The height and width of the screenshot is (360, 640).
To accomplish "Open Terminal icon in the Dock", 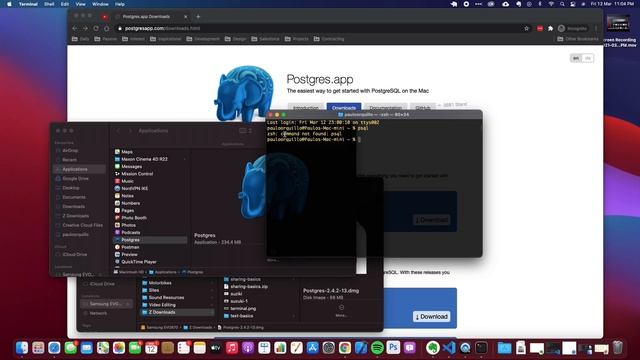I will click(x=481, y=348).
